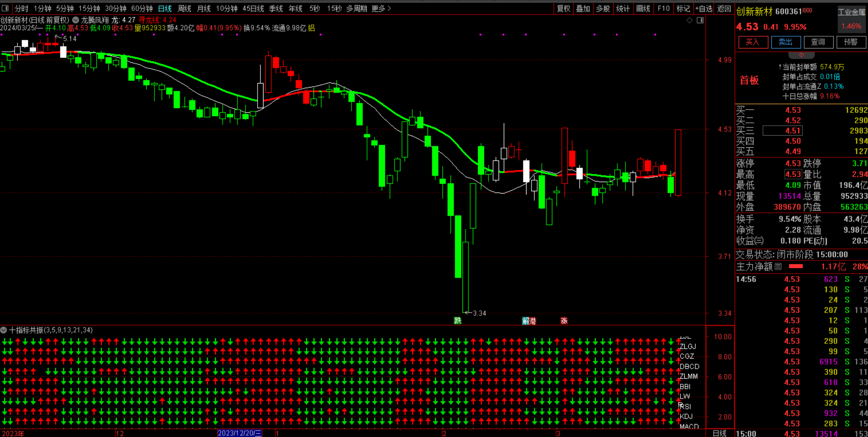Click the MACD indicator label
Image resolution: width=868 pixels, height=437 pixels.
pyautogui.click(x=689, y=426)
